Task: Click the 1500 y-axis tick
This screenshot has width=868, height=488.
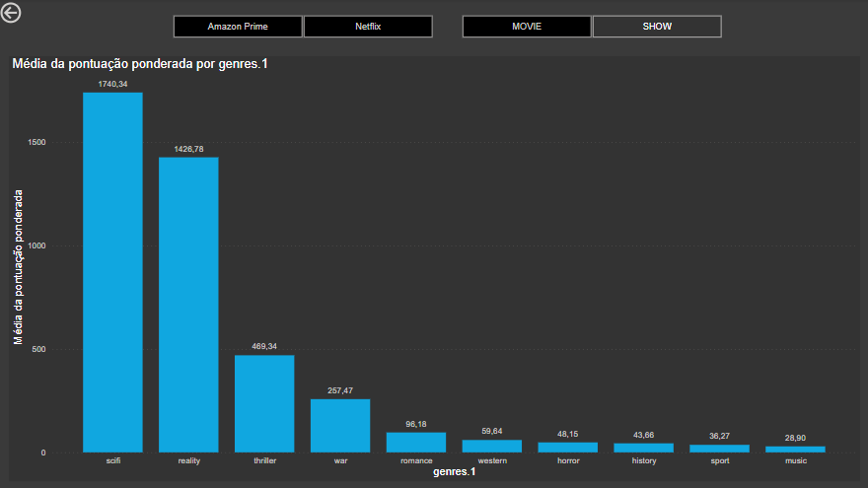Action: pyautogui.click(x=37, y=143)
